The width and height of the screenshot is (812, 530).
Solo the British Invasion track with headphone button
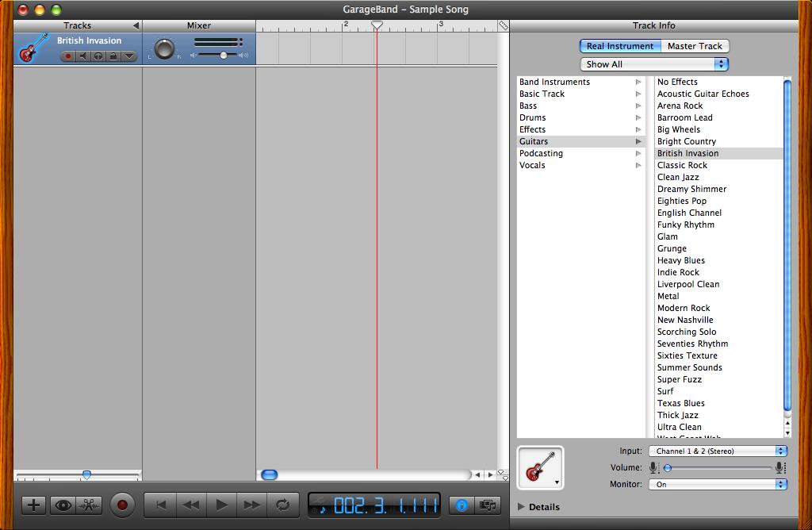click(x=98, y=56)
